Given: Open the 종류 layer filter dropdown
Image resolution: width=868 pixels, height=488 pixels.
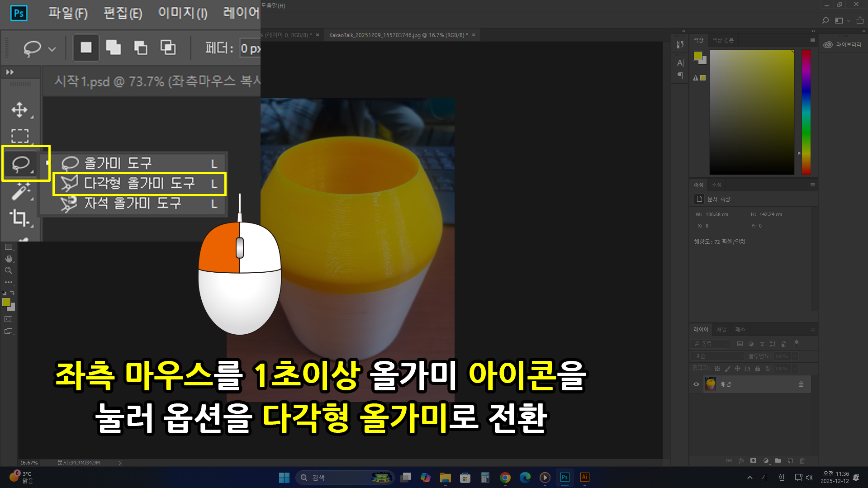Looking at the screenshot, I should point(711,344).
